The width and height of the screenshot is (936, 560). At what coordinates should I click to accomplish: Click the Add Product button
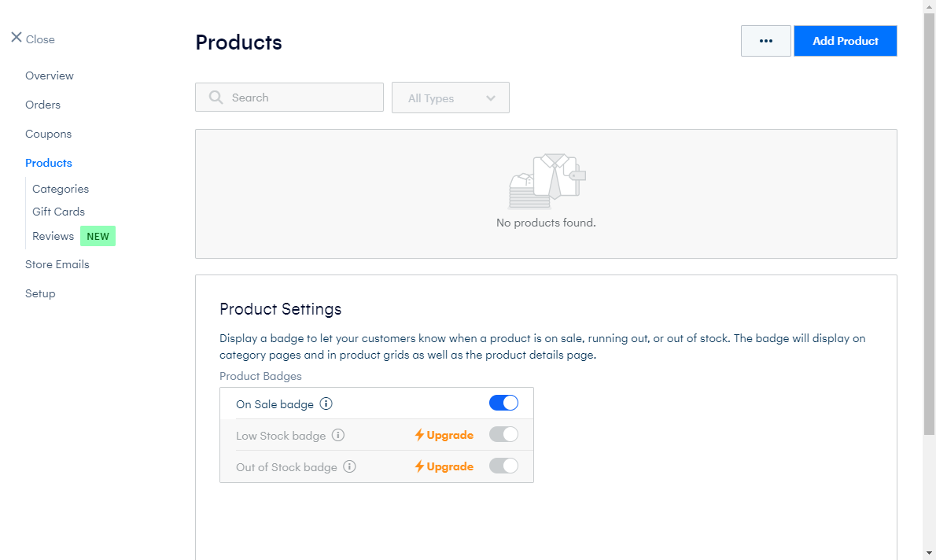pos(846,41)
